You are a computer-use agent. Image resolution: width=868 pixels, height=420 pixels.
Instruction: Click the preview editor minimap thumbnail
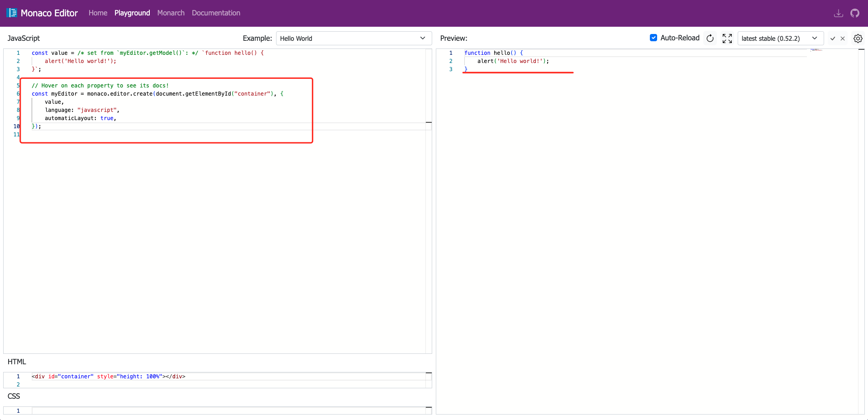click(x=816, y=50)
